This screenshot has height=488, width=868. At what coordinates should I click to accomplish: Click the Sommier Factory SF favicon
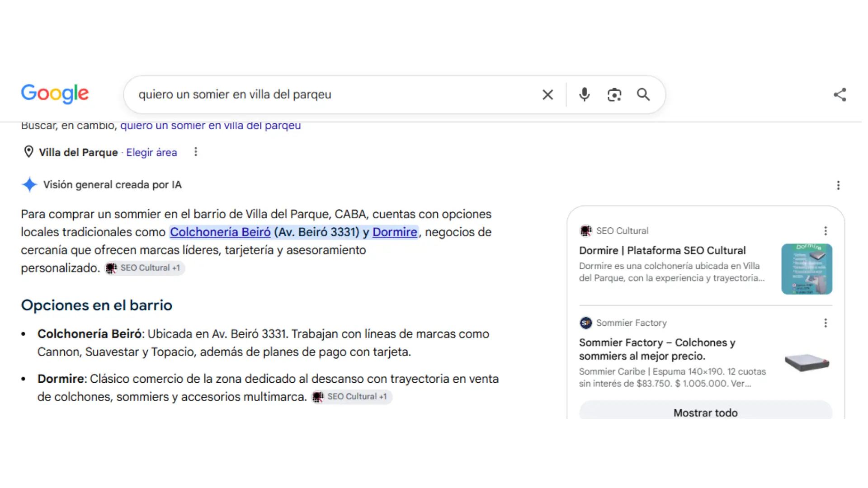click(x=586, y=323)
